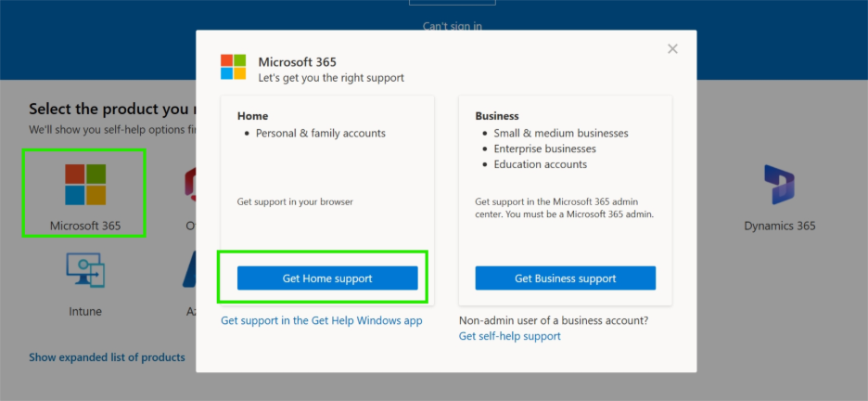Click the Let's get you the right support subtitle

point(331,78)
